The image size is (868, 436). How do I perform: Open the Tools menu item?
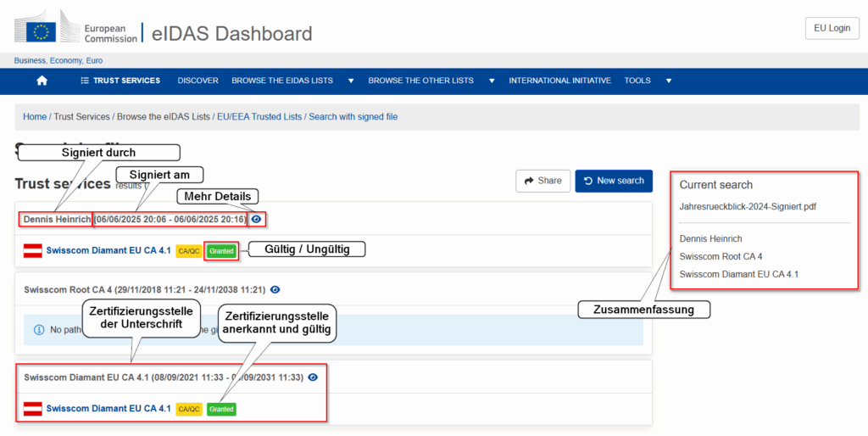[x=637, y=81]
